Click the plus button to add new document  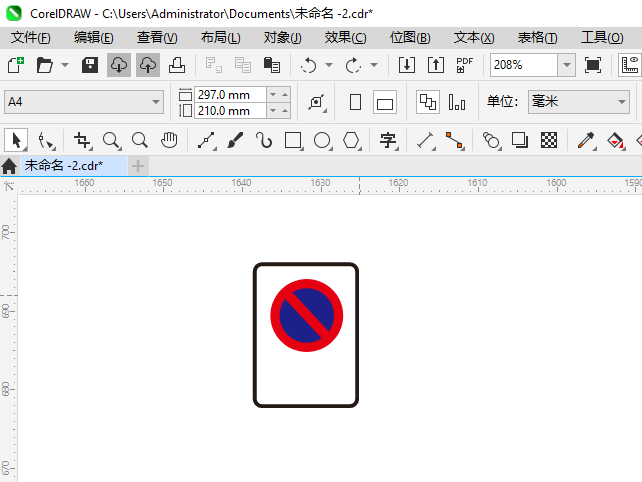tap(138, 166)
